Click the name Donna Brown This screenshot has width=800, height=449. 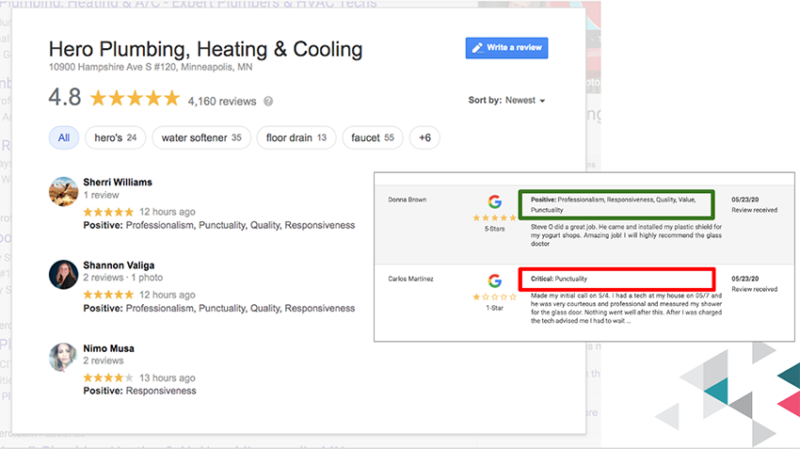click(x=407, y=200)
